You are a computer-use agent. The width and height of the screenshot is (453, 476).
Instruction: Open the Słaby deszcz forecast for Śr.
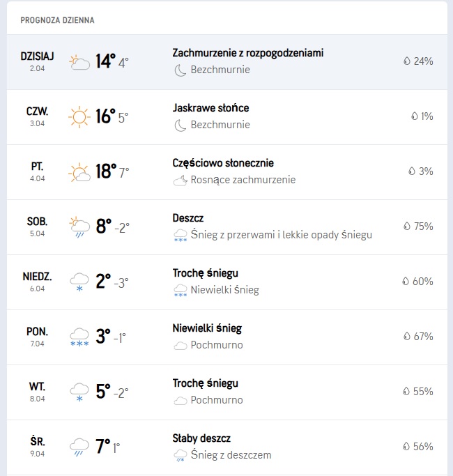pyautogui.click(x=201, y=438)
